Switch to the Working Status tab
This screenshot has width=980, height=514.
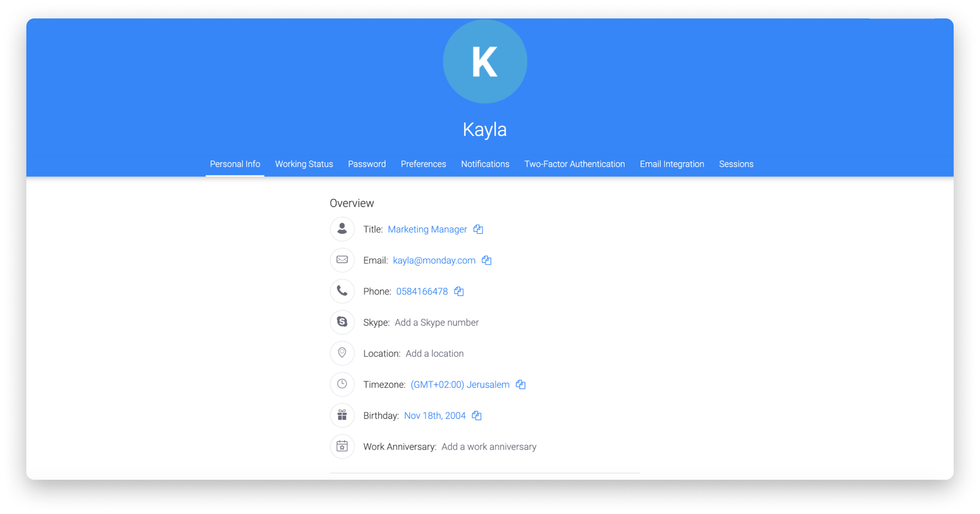[304, 164]
